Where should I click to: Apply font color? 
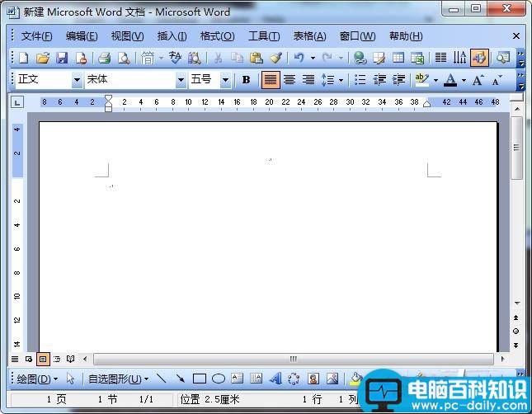click(450, 80)
